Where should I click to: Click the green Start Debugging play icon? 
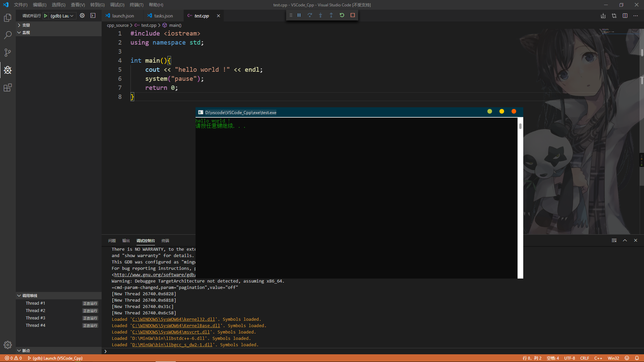pos(46,16)
